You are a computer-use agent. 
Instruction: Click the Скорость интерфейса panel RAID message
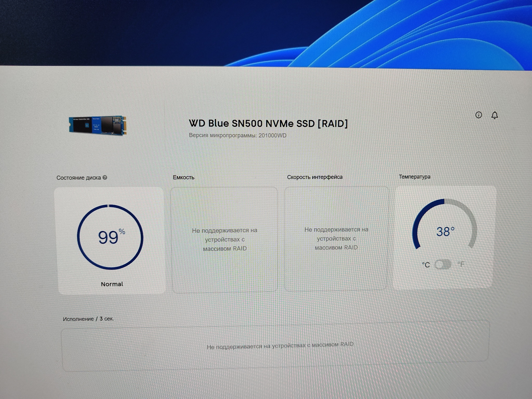point(336,238)
